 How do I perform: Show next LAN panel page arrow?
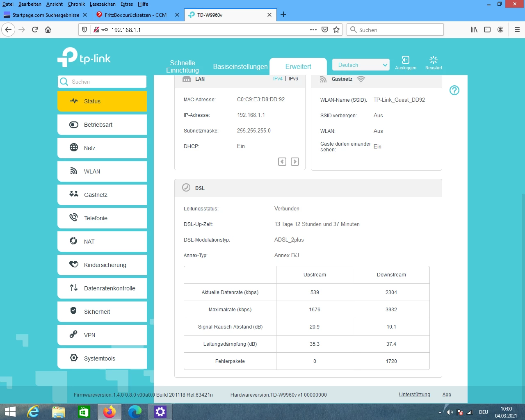(x=295, y=162)
